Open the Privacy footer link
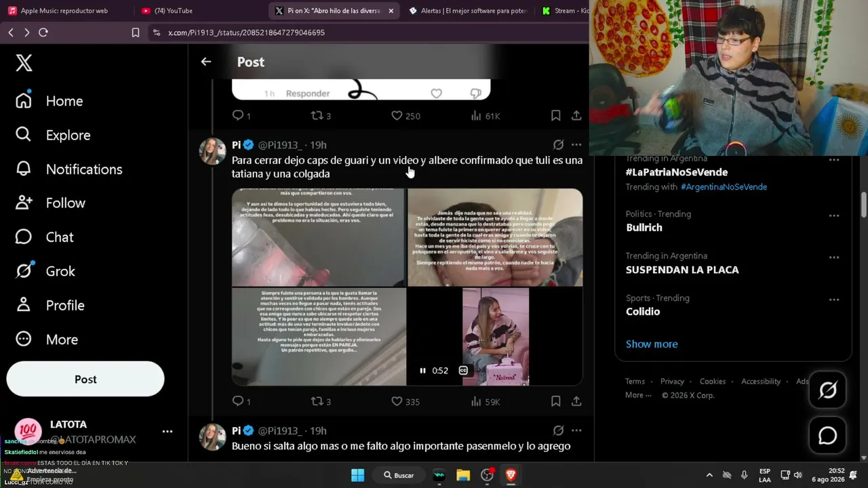Screen dimensions: 868x488 point(672,382)
